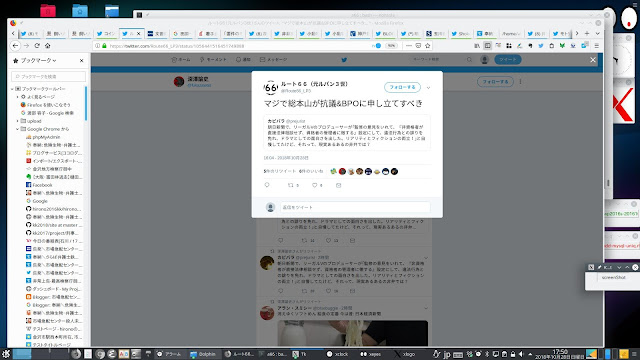This screenshot has width=640, height=360.
Task: Click the reply icon under the tweet
Action: tap(267, 185)
